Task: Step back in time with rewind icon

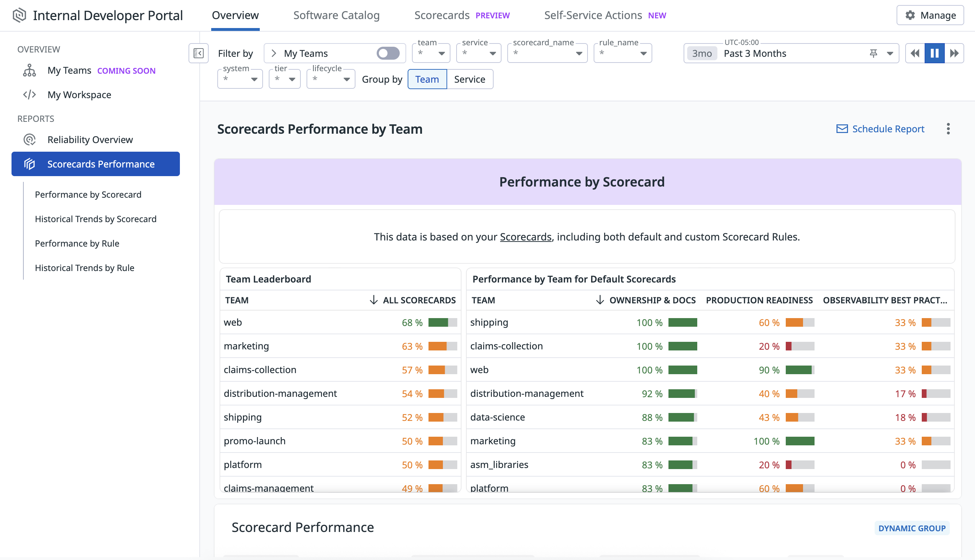Action: point(915,54)
